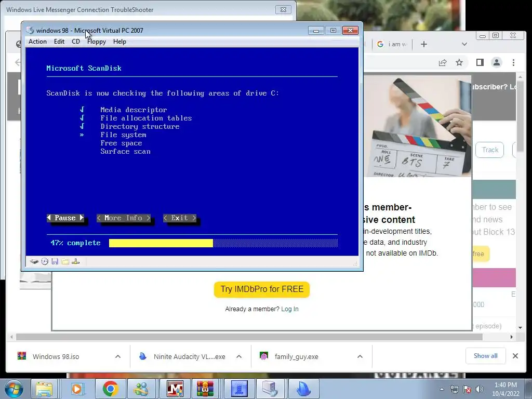Open the Help menu in Virtual PC
The width and height of the screenshot is (532, 399).
[x=119, y=42]
